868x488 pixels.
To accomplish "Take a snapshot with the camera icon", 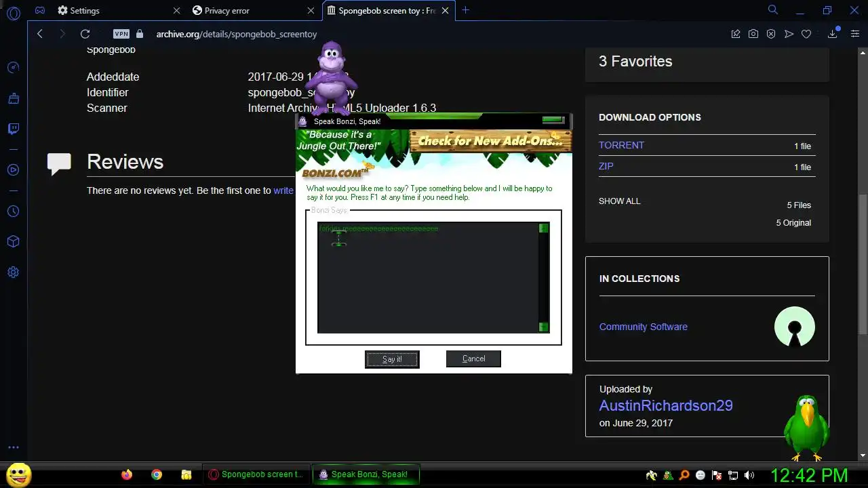I will click(753, 34).
